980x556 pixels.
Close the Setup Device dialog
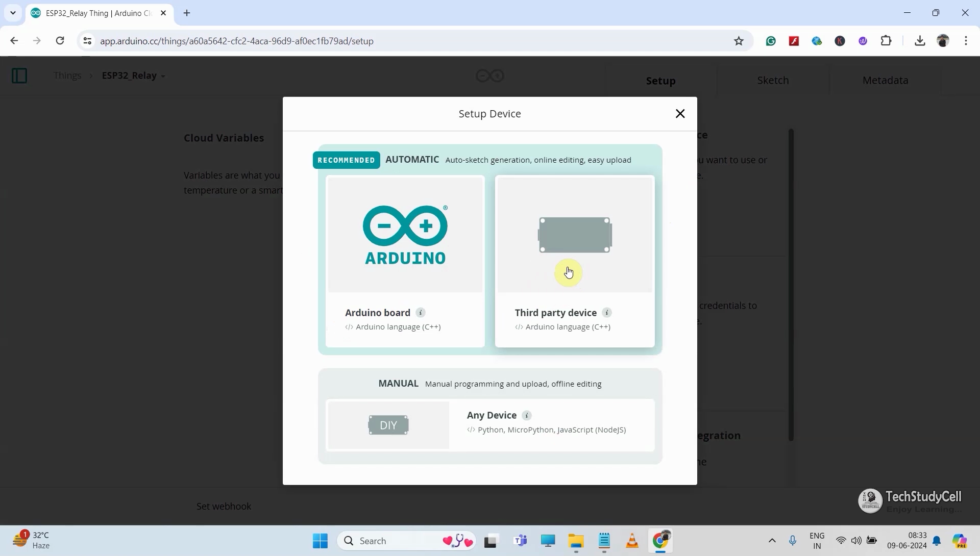(680, 113)
